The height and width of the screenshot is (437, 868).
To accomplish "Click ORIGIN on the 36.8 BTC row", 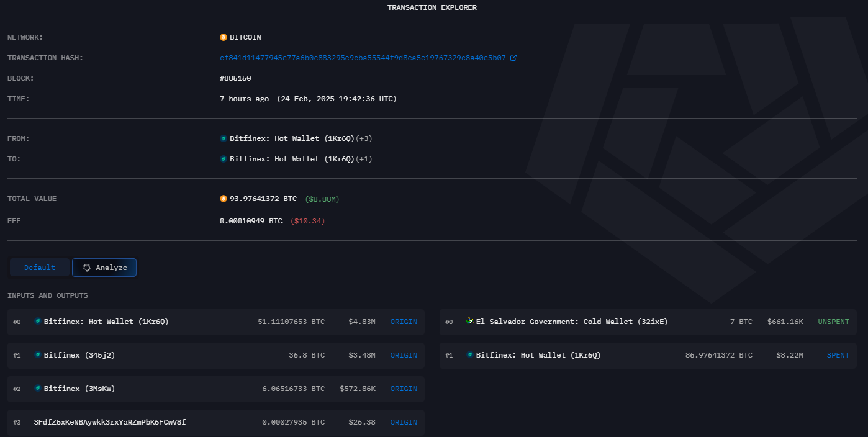I will click(404, 355).
